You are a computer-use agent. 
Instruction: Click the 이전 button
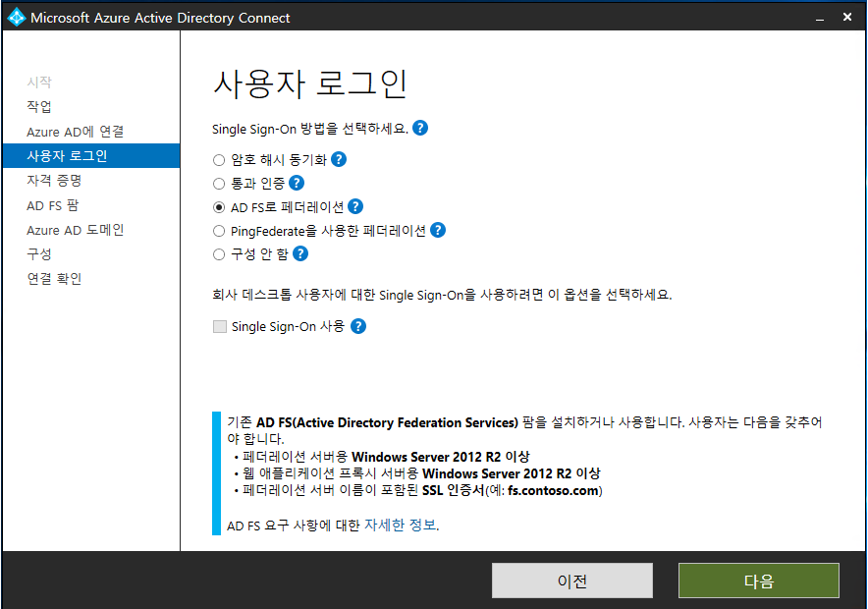coord(572,581)
